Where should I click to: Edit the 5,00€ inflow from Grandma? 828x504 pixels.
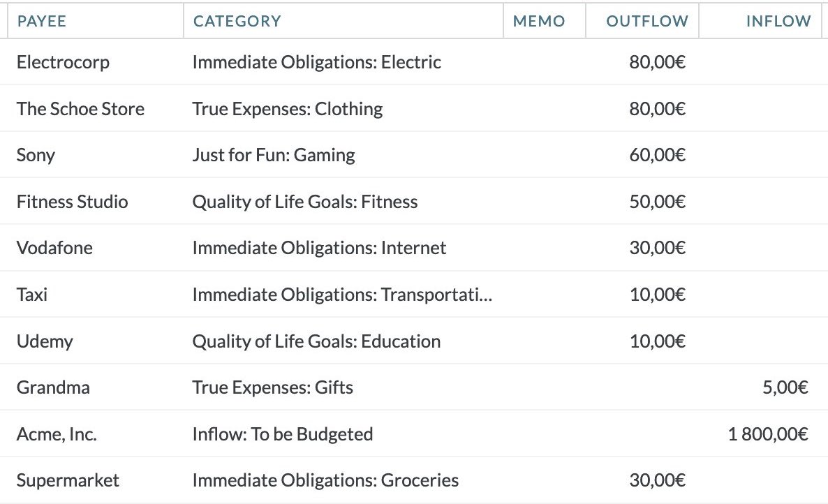(x=785, y=387)
